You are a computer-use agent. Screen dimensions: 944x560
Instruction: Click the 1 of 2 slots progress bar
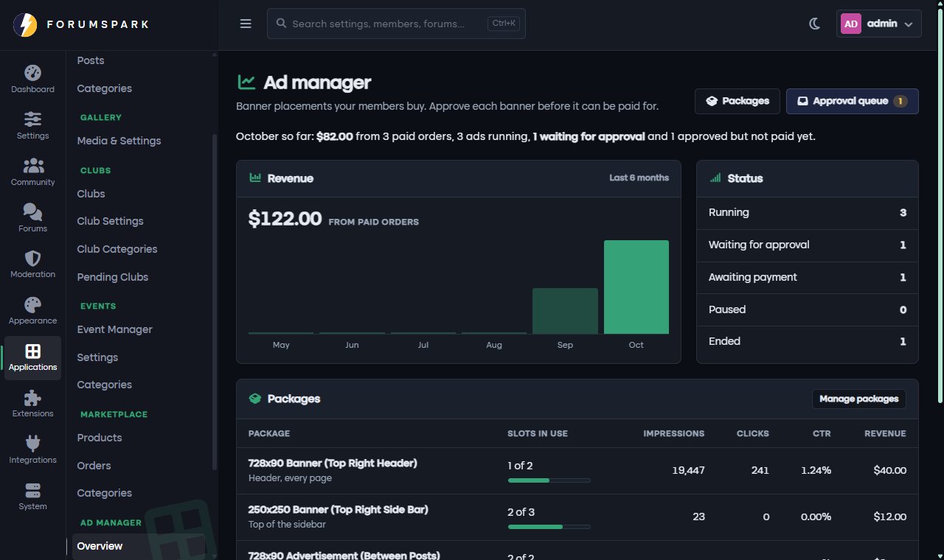coord(549,480)
